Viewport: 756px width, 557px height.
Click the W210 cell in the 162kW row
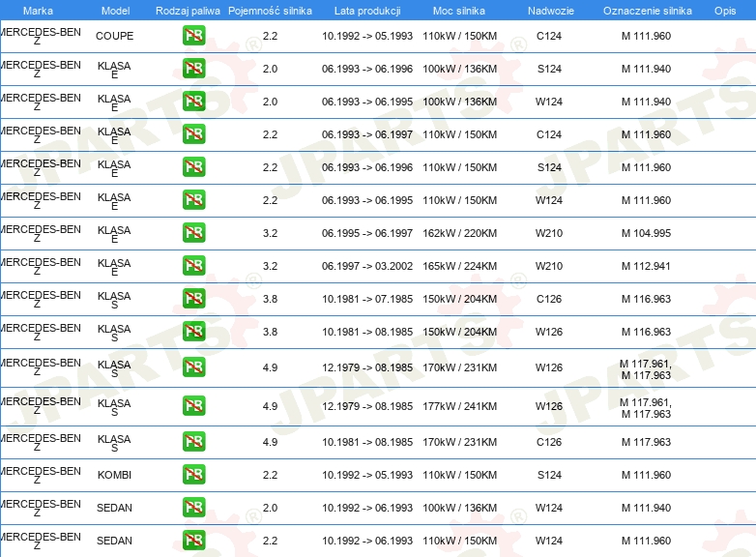click(x=549, y=233)
